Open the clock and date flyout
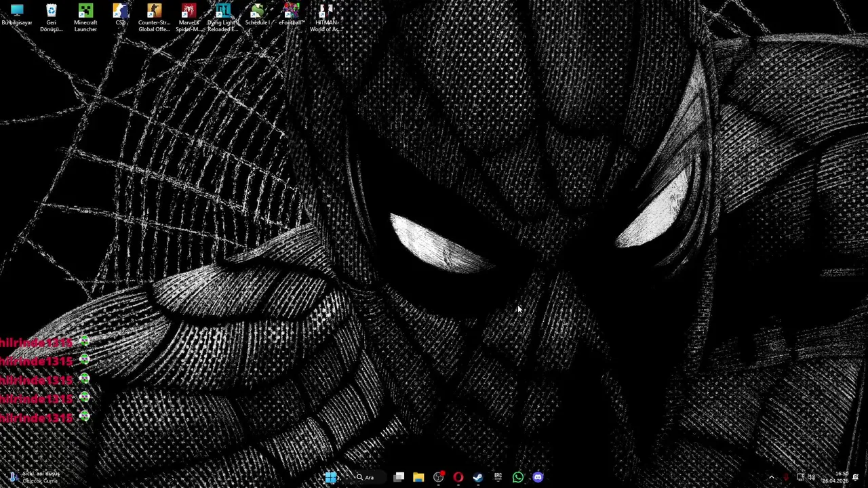This screenshot has height=488, width=868. click(x=835, y=477)
